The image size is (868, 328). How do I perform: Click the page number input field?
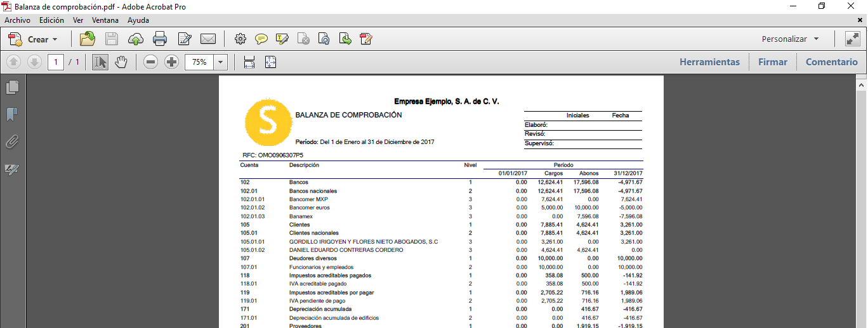click(x=56, y=62)
